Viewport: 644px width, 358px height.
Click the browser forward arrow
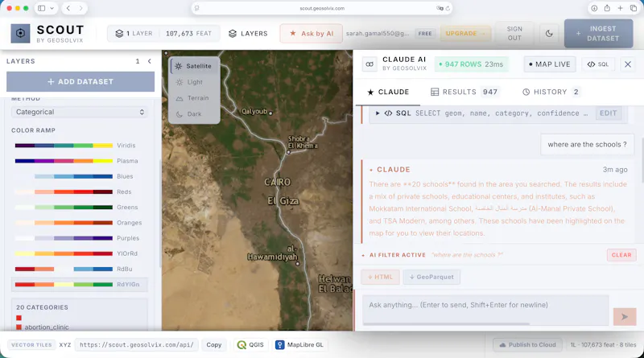[x=81, y=8]
